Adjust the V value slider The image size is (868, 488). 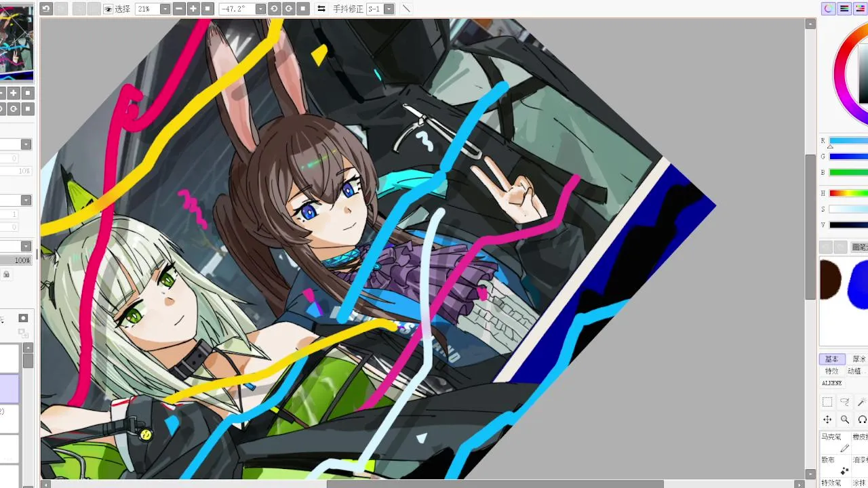tap(848, 225)
